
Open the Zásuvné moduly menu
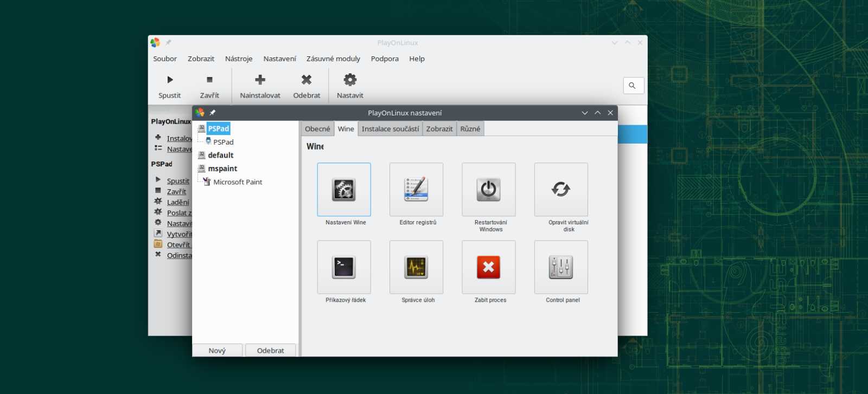click(333, 59)
